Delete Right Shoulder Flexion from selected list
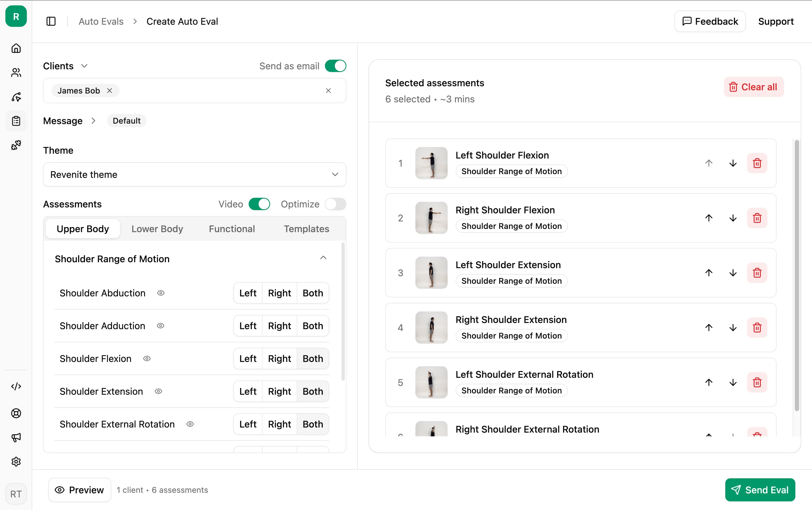This screenshot has width=812, height=510. 757,218
